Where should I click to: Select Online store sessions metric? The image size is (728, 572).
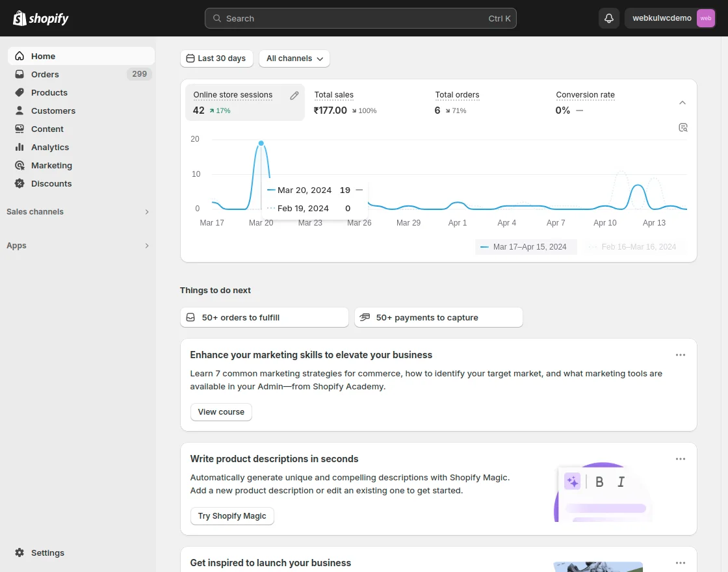coord(244,102)
